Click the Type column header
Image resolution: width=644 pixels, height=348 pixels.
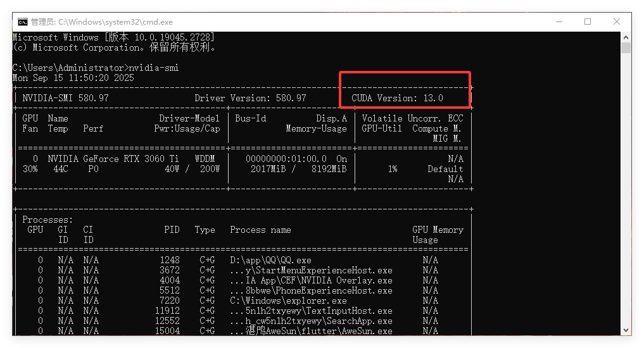pos(205,230)
